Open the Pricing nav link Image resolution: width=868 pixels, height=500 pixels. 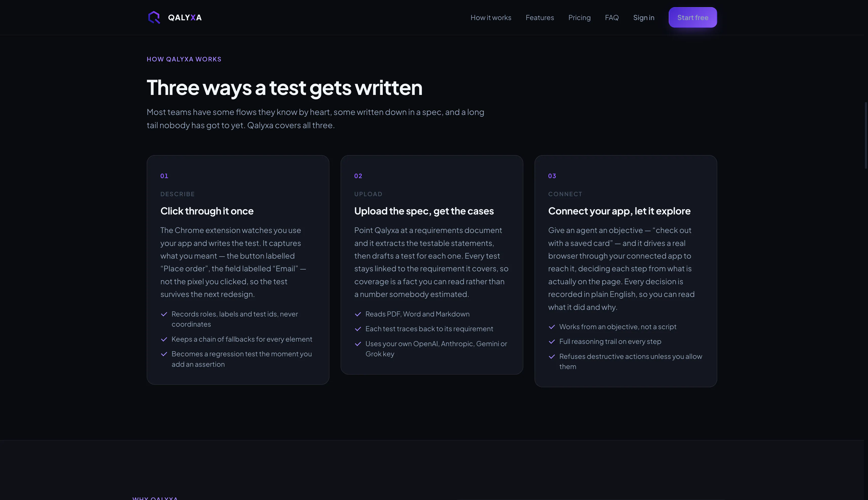(579, 18)
